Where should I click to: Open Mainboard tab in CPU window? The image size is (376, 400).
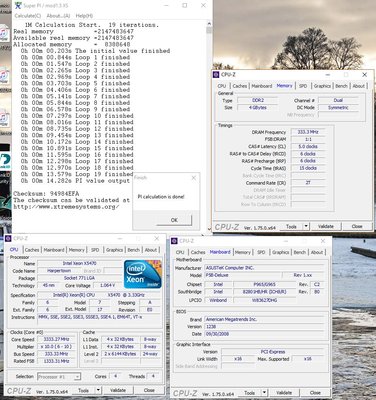(x=54, y=250)
